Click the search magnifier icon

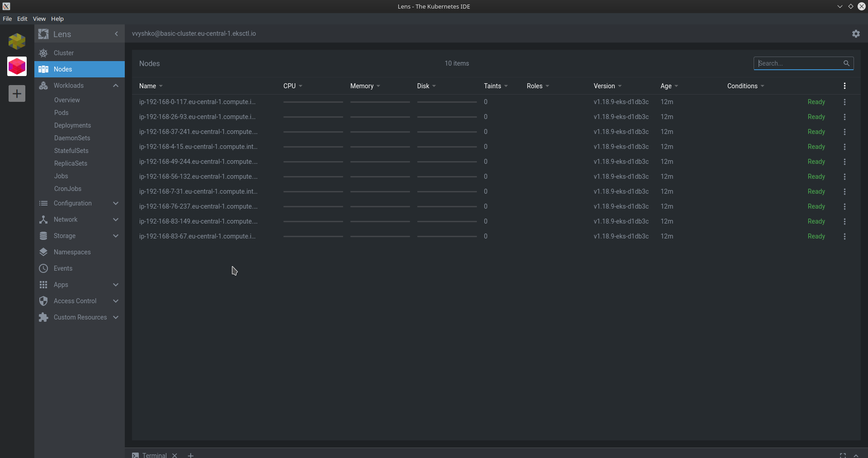(846, 63)
